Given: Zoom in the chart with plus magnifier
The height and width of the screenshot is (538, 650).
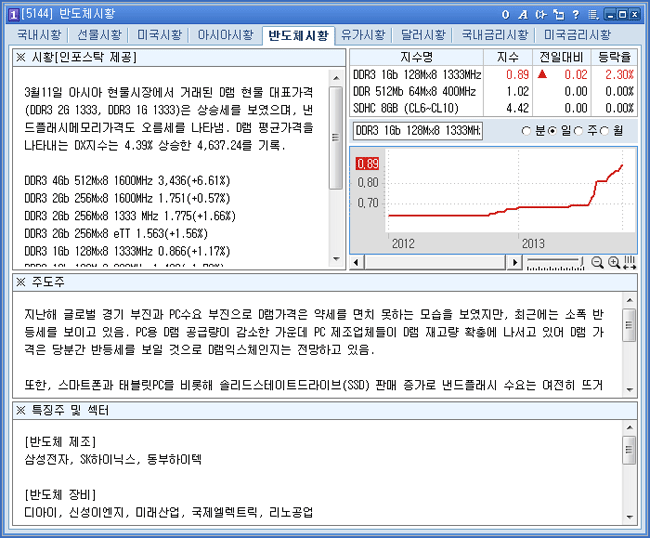Looking at the screenshot, I should 613,262.
